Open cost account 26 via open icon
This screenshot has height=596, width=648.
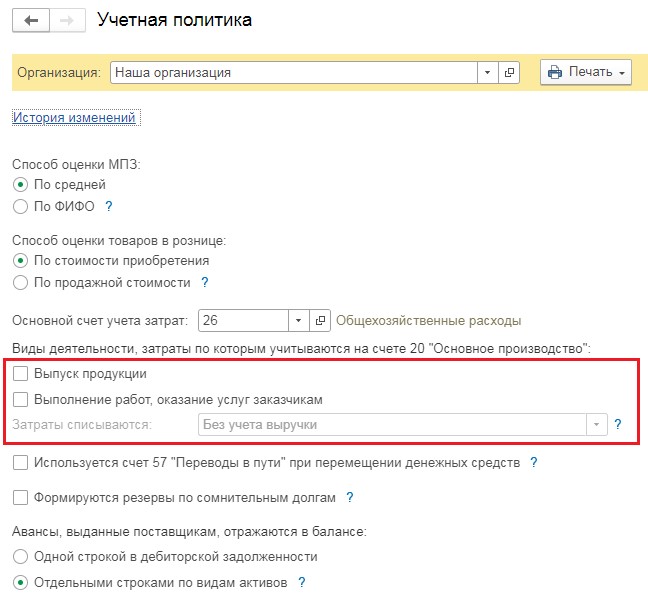320,321
